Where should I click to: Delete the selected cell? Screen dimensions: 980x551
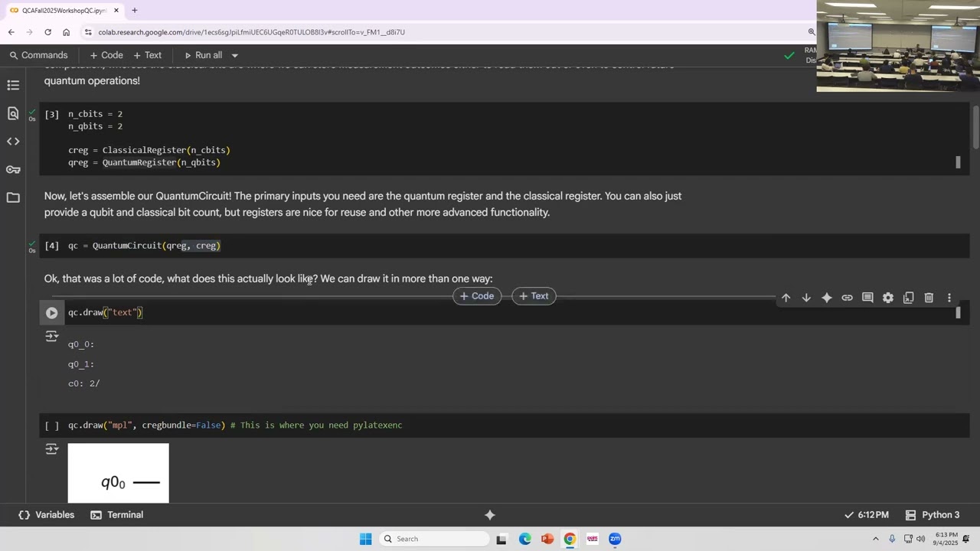929,298
